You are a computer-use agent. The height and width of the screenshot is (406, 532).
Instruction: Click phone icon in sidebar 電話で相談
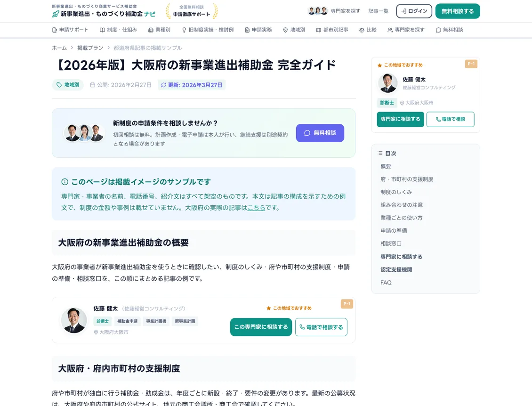(x=438, y=120)
